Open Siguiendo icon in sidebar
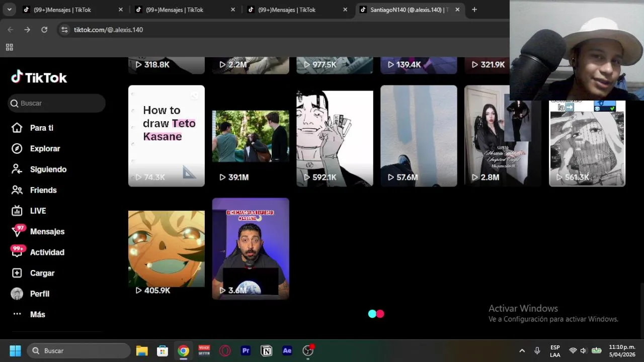Viewport: 644px width, 362px height. click(x=17, y=169)
